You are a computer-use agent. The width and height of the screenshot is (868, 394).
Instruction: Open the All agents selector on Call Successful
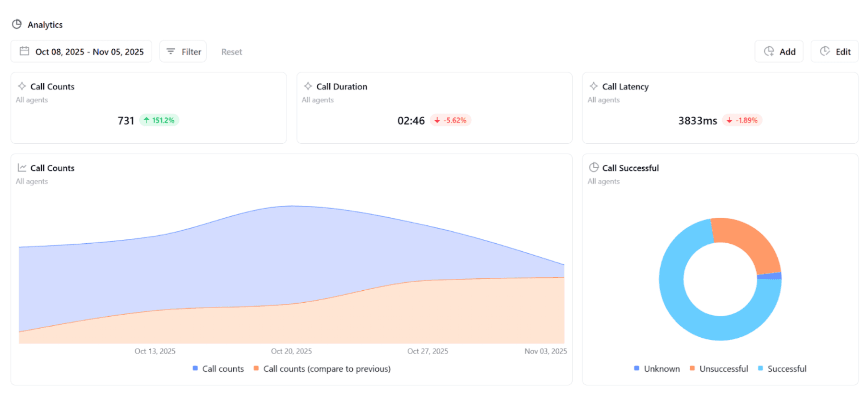[603, 181]
